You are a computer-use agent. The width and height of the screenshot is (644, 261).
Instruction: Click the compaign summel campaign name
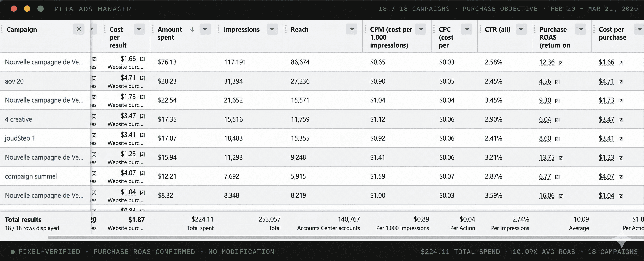[x=31, y=176]
